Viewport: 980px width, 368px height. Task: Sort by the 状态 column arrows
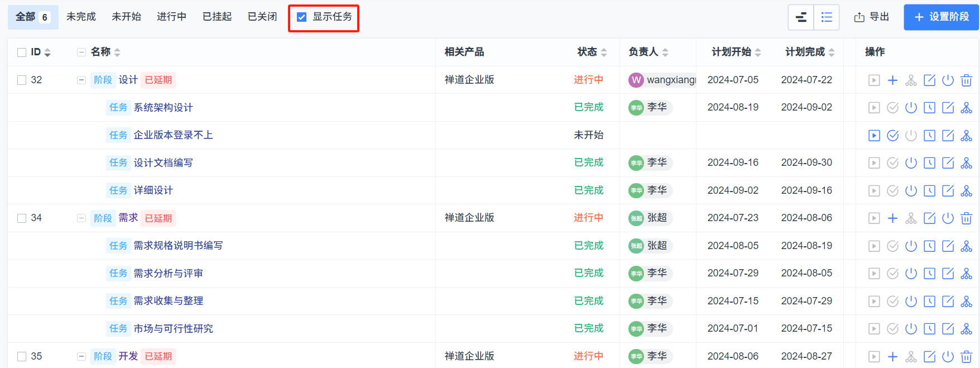click(604, 52)
